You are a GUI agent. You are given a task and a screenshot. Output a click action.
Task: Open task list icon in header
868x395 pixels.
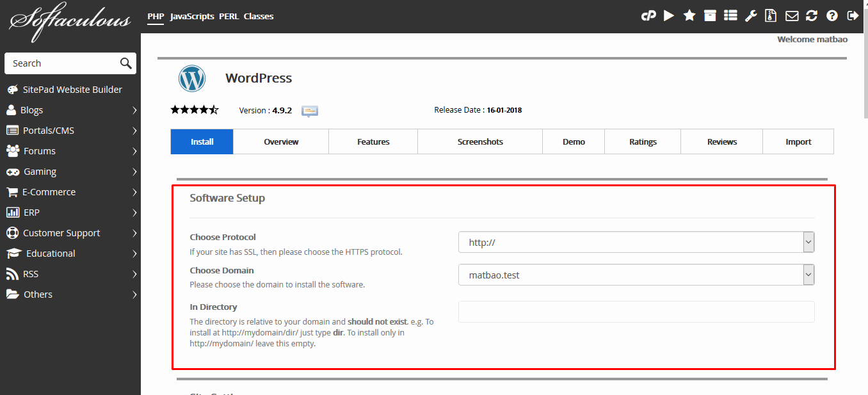[x=730, y=16]
